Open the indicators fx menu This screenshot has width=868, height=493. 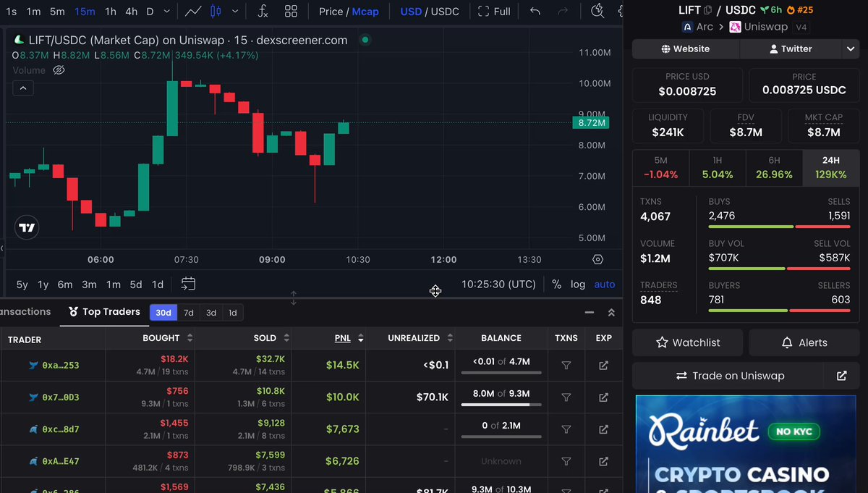[x=263, y=12]
